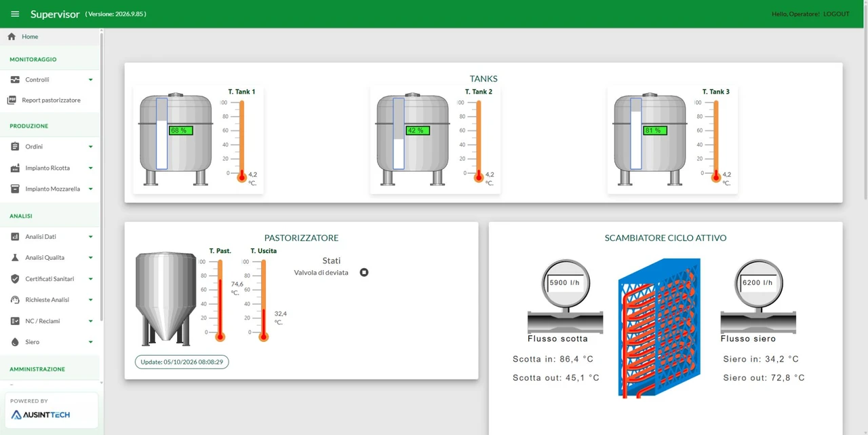
Task: Expand the Impianto Mozzarella submenu arrow
Action: point(90,189)
